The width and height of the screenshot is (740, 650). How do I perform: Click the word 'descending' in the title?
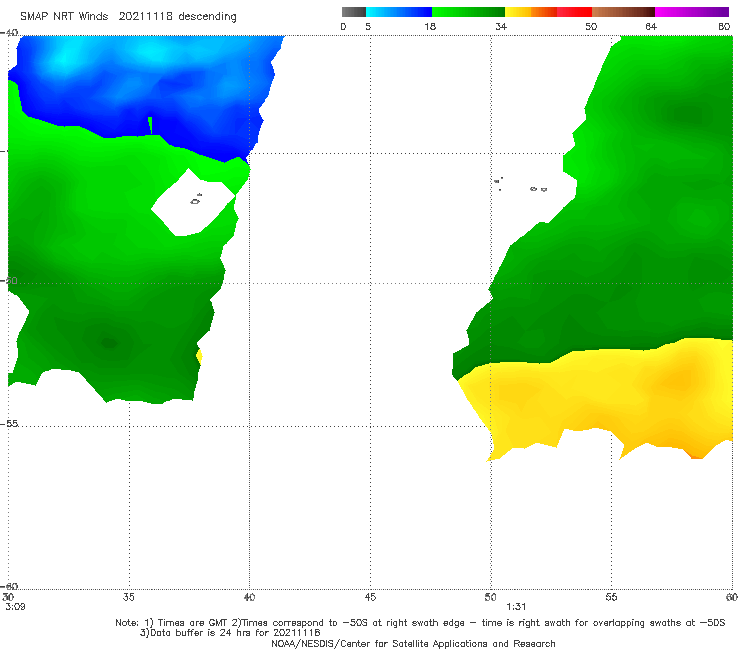208,17
